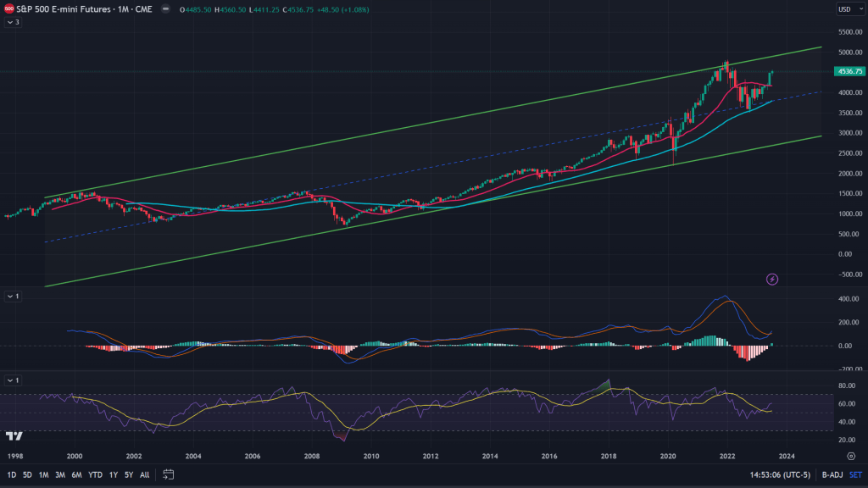
Task: Click the purple lightning bolt icon
Action: click(771, 278)
